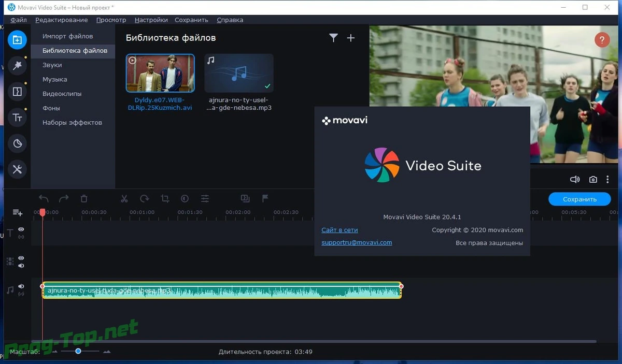Open the Файл menu
Viewport: 622px width, 364px height.
point(19,20)
